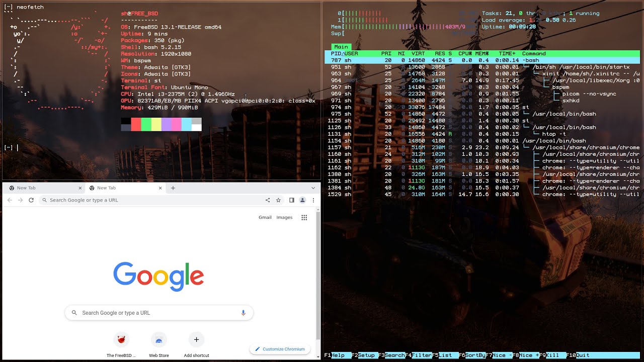
Task: Select the bspwm process row 967
Action: (x=482, y=87)
